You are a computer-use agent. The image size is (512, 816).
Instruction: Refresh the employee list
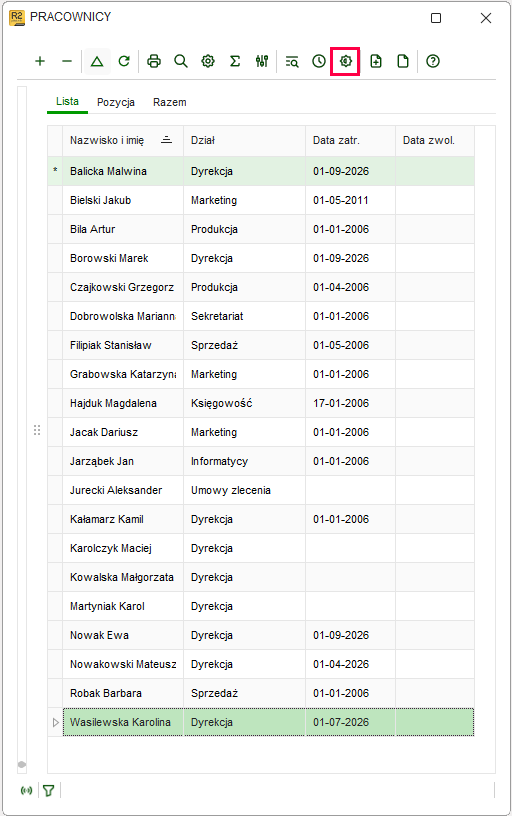[x=124, y=61]
